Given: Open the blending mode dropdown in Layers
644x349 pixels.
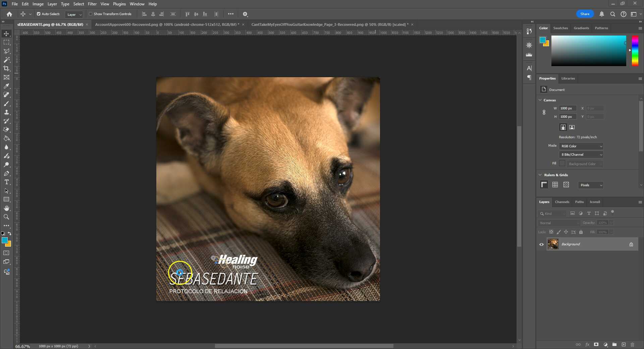Looking at the screenshot, I should [558, 222].
